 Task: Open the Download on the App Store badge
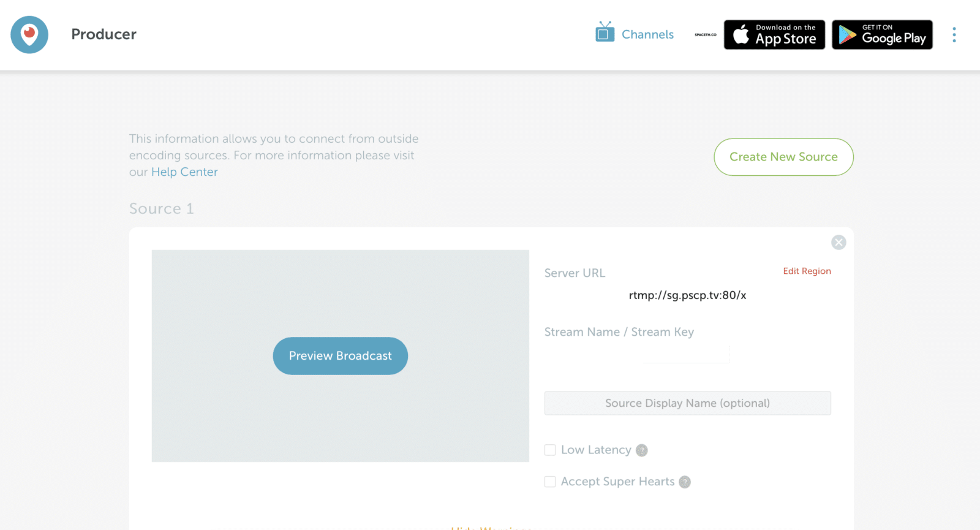774,35
